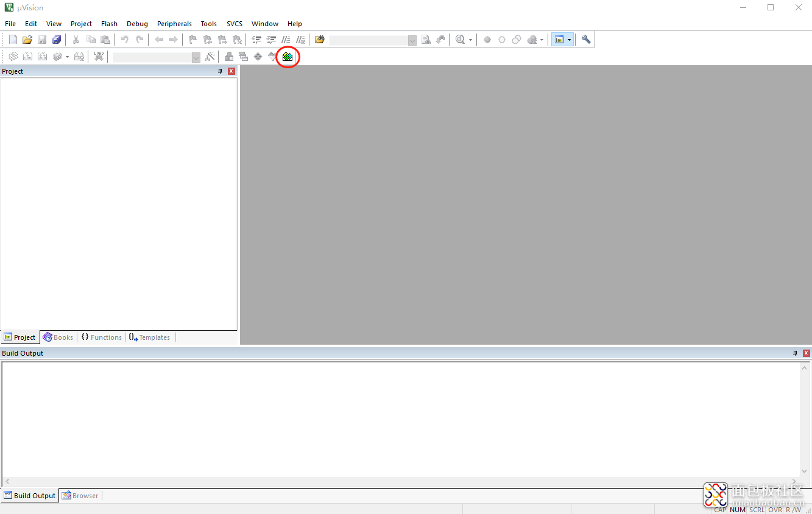The width and height of the screenshot is (812, 514).
Task: Toggle the Project Window view button
Action: tap(559, 40)
